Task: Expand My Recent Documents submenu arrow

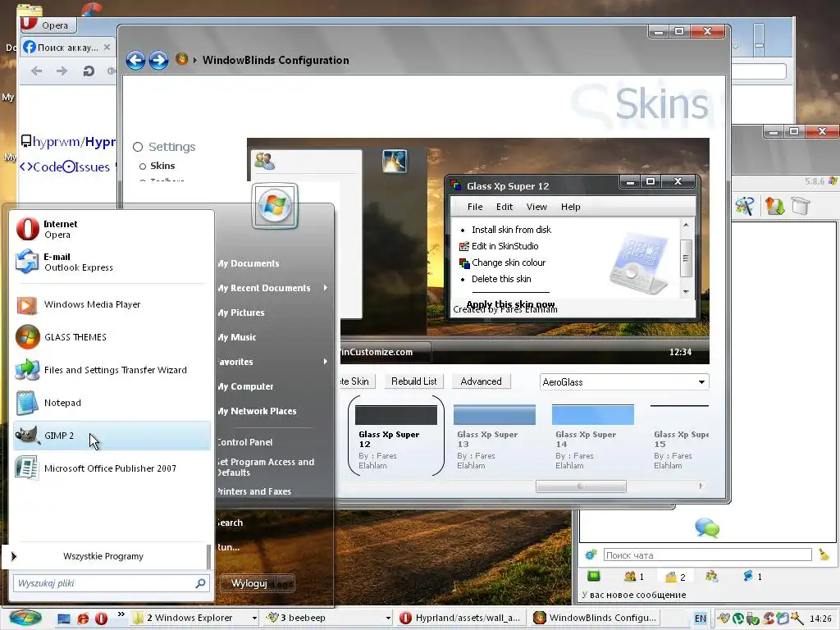Action: [x=325, y=288]
